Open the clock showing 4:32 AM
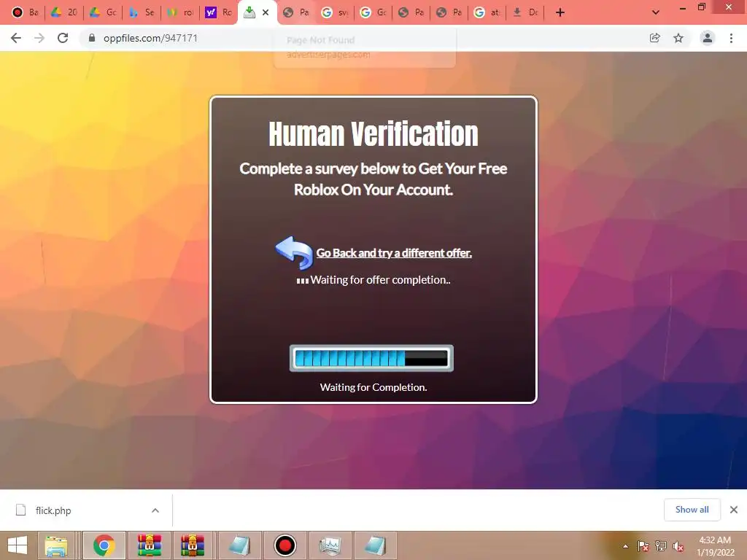This screenshot has height=560, width=747. coord(715,546)
